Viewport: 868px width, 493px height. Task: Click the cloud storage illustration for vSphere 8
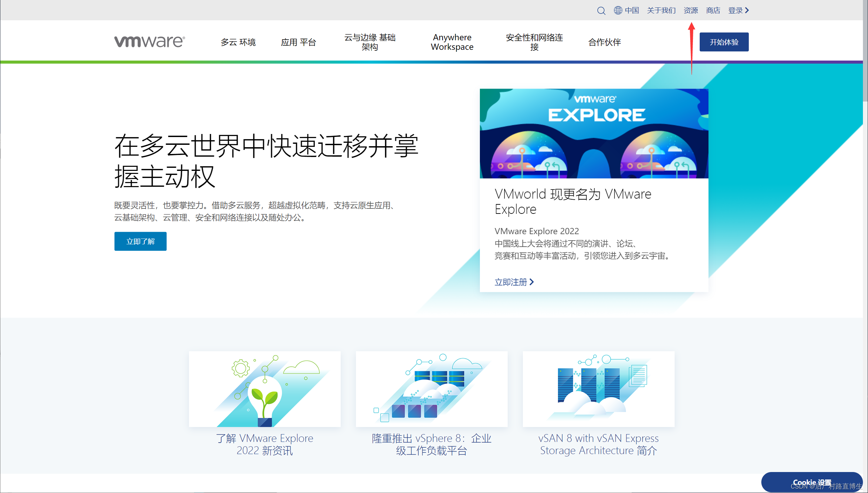pyautogui.click(x=431, y=389)
